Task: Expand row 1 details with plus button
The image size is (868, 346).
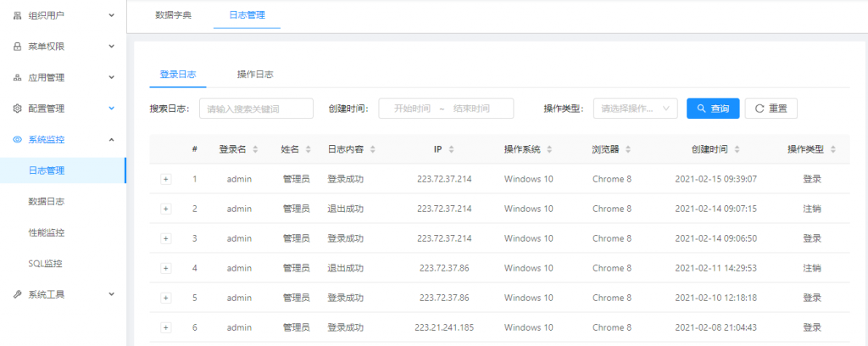Action: coord(165,179)
